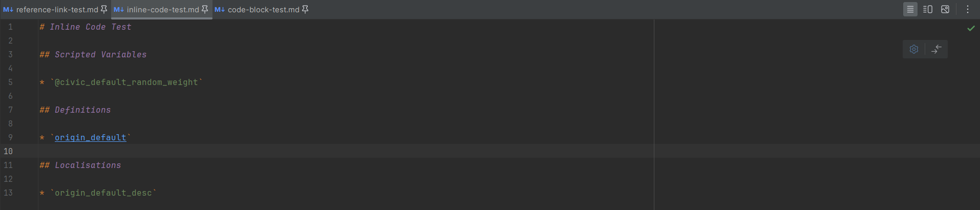Unpin the inline-code-test.md tab

[205, 9]
